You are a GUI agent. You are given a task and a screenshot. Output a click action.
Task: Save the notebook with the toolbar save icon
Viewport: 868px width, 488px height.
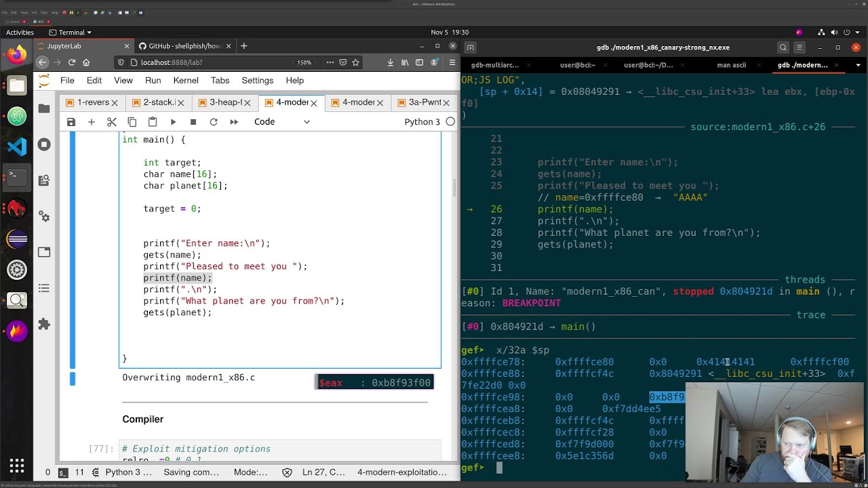pos(71,122)
